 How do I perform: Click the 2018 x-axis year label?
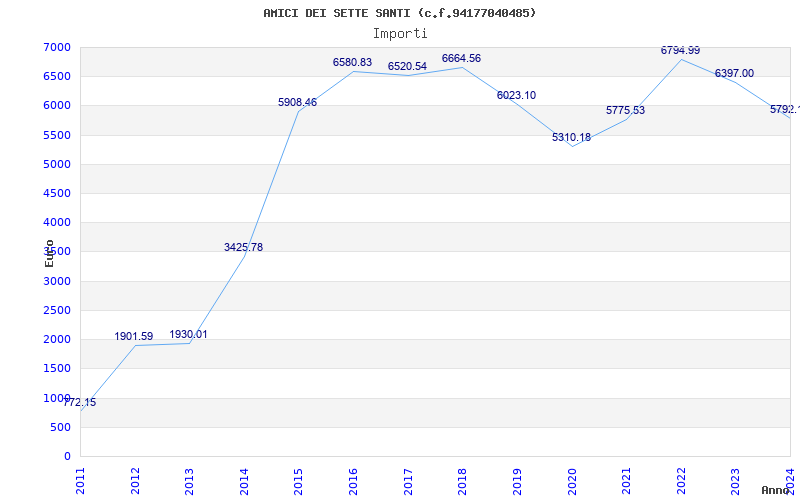coord(462,481)
